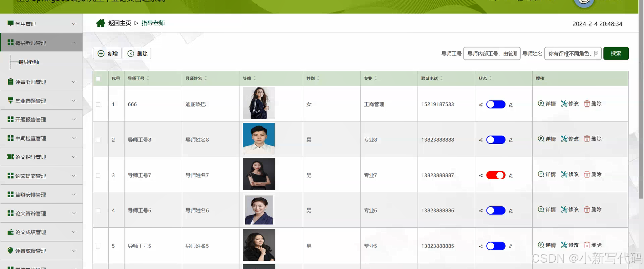Check the checkbox for row 导师姓名6
Screen dimensions: 644x269
98,210
